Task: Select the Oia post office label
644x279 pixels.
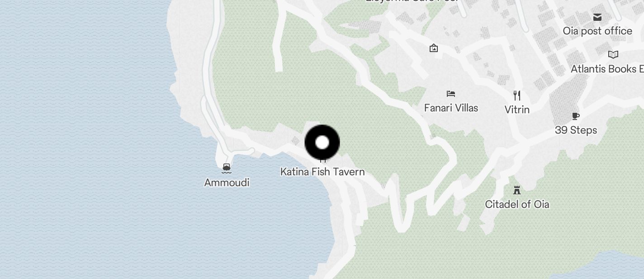Action: click(x=597, y=31)
